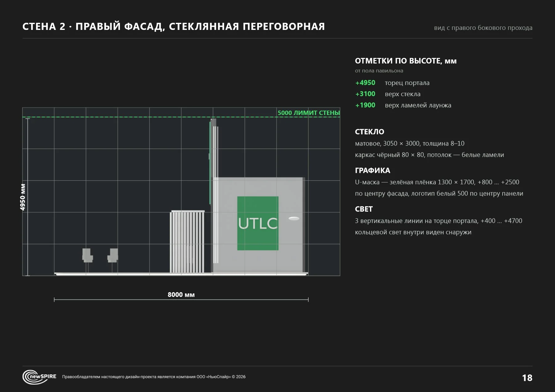
Task: Click the line beginning 'U-маска — зелёная плёнка'
Action: coord(437,182)
